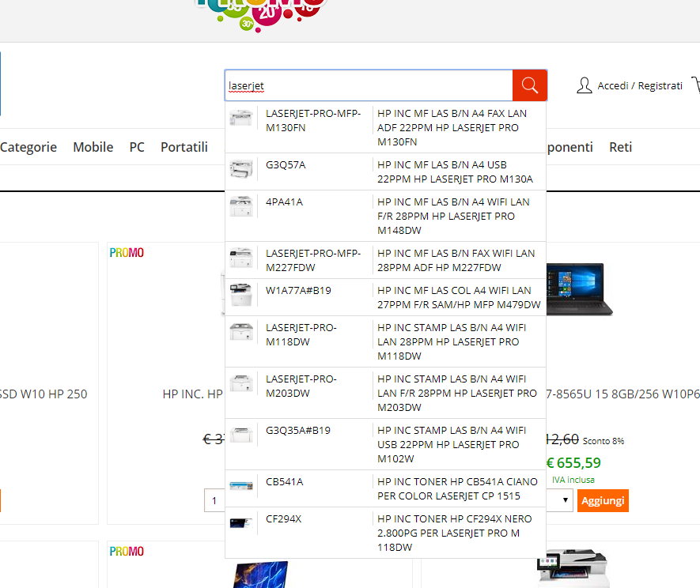Choose suggestion code CF294X

[283, 518]
